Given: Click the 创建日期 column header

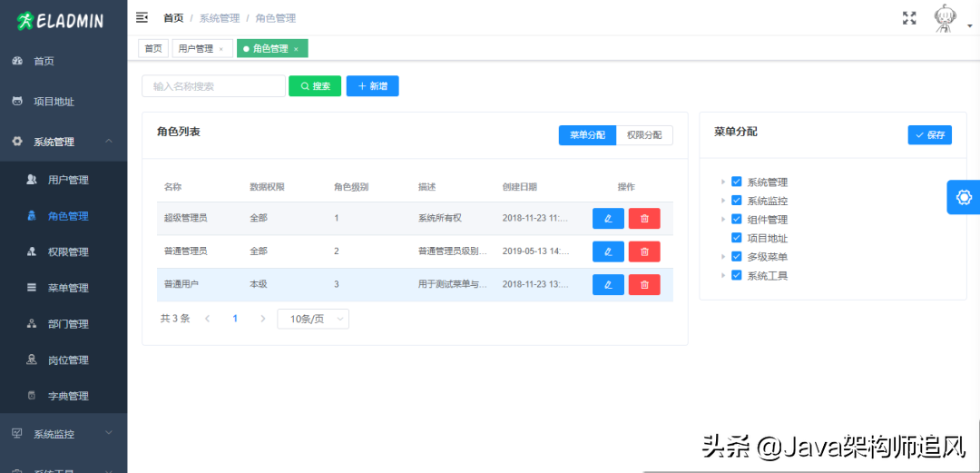Looking at the screenshot, I should [519, 186].
